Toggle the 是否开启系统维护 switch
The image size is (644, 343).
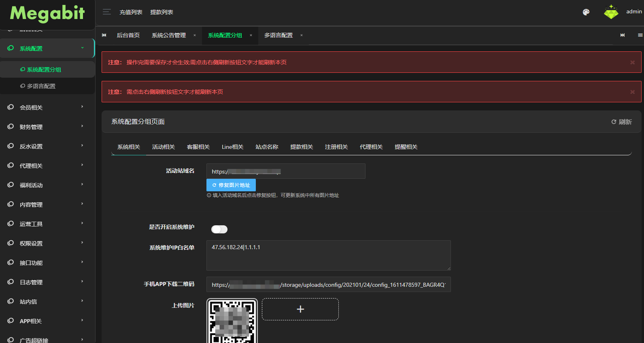coord(219,229)
